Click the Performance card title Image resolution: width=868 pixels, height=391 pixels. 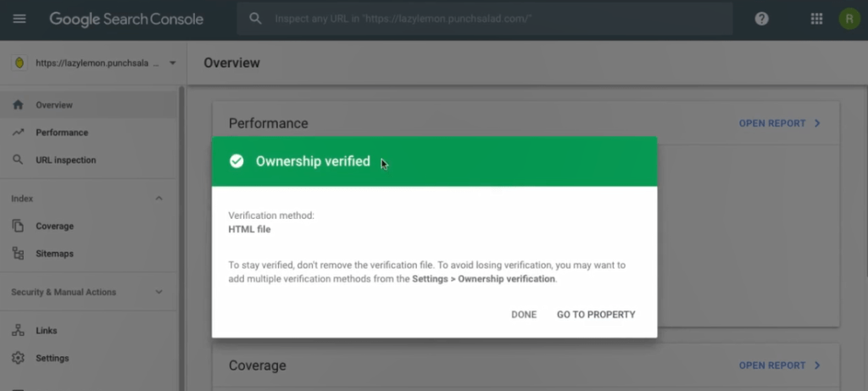tap(269, 124)
